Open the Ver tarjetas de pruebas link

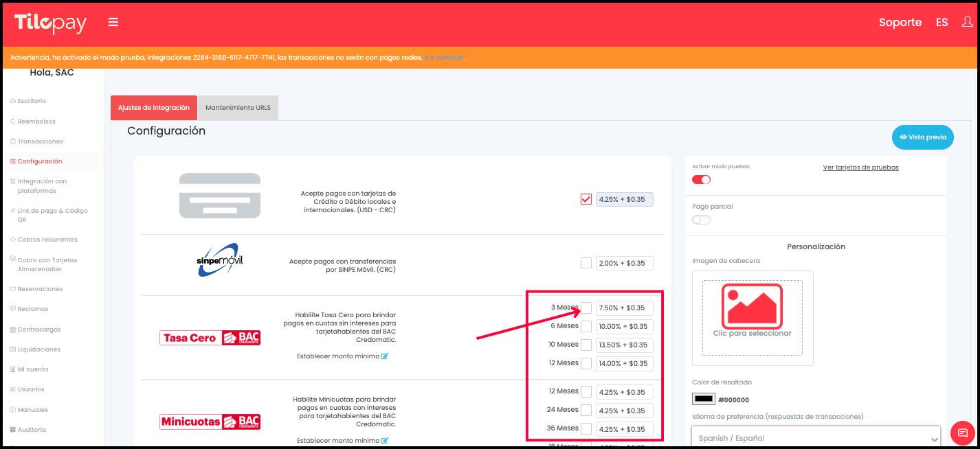point(860,168)
